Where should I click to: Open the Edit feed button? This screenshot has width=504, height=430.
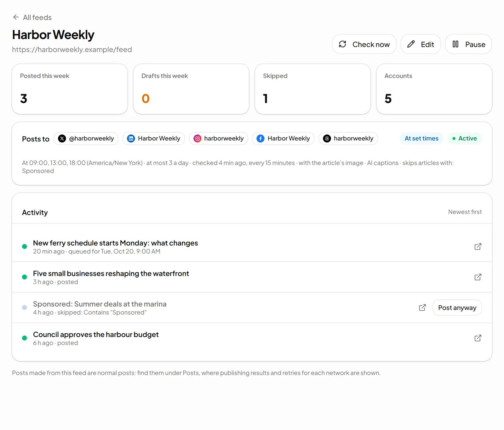421,44
